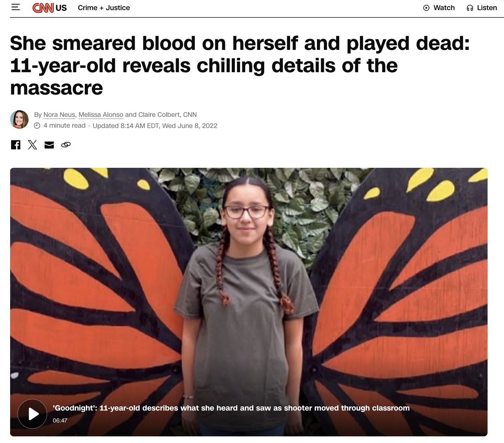Click the video thumbnail image
Screen dimensions: 504x443
(249, 302)
